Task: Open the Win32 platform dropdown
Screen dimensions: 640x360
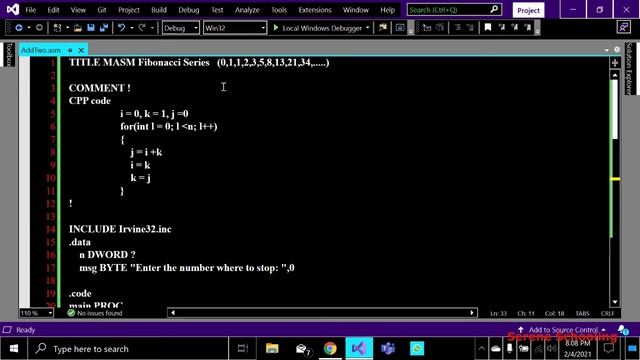Action: 235,28
